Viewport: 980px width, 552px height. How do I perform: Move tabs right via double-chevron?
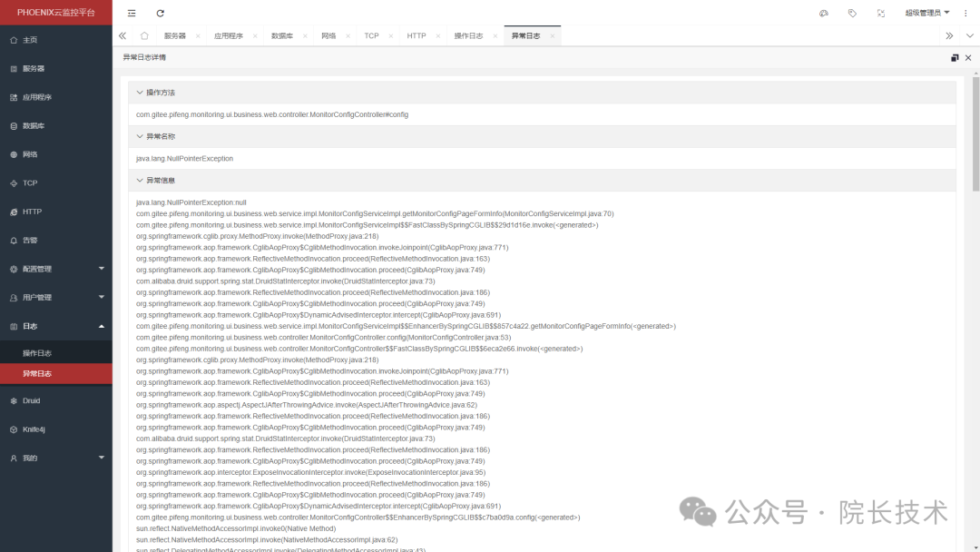pyautogui.click(x=949, y=35)
